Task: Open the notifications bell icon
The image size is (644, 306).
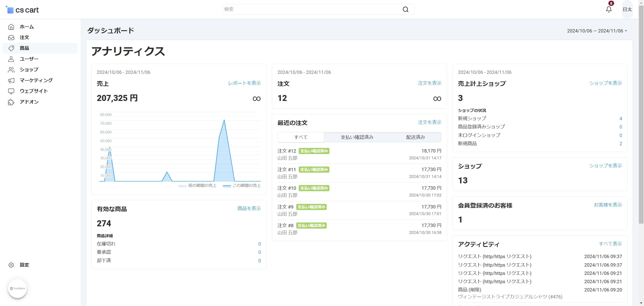Action: pos(609,9)
